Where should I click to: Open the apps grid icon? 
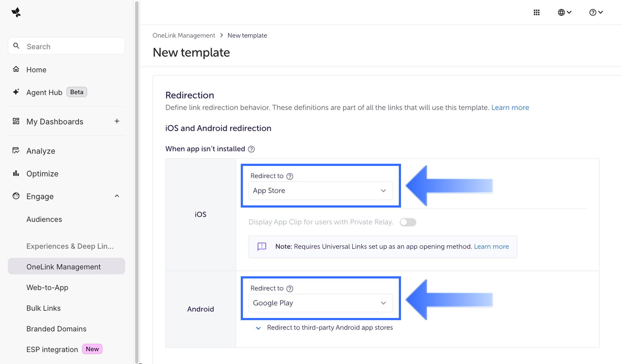point(536,12)
